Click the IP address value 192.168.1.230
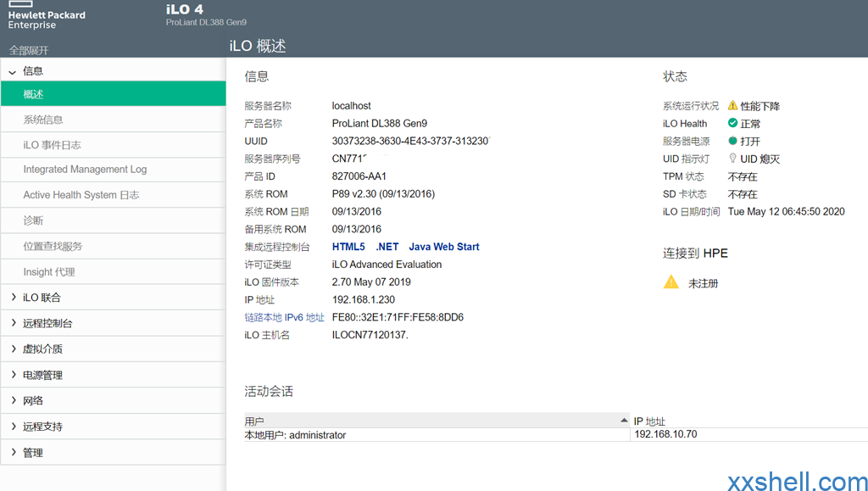The width and height of the screenshot is (868, 491). point(363,300)
